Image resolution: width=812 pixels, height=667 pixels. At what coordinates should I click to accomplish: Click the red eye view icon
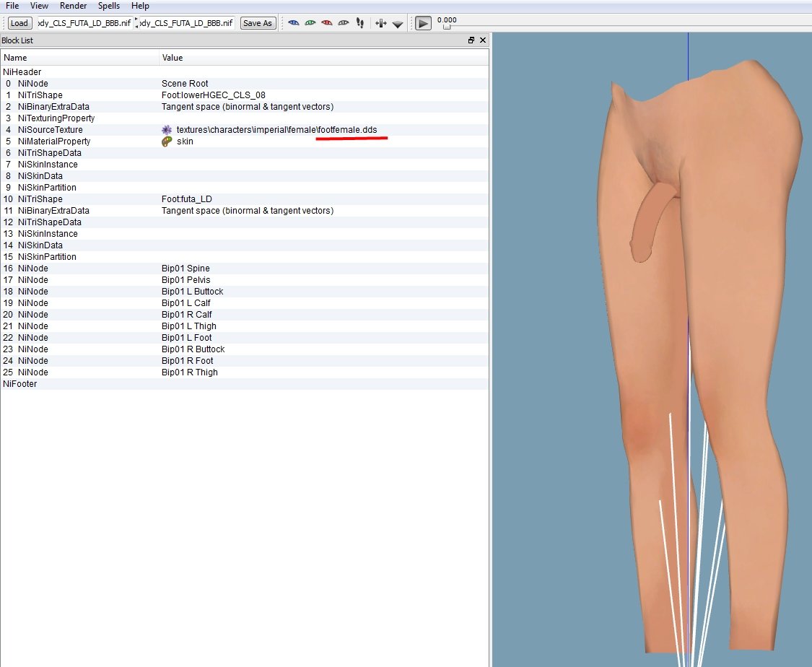tap(327, 23)
